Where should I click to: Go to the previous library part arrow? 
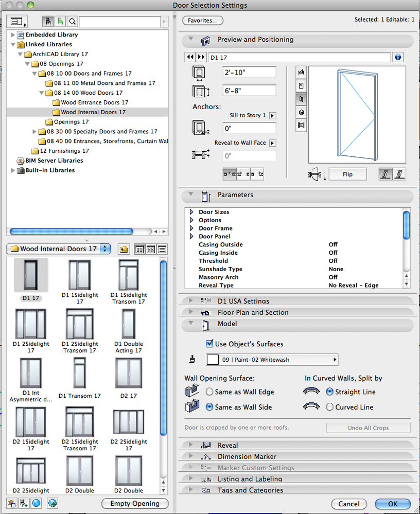coord(190,57)
